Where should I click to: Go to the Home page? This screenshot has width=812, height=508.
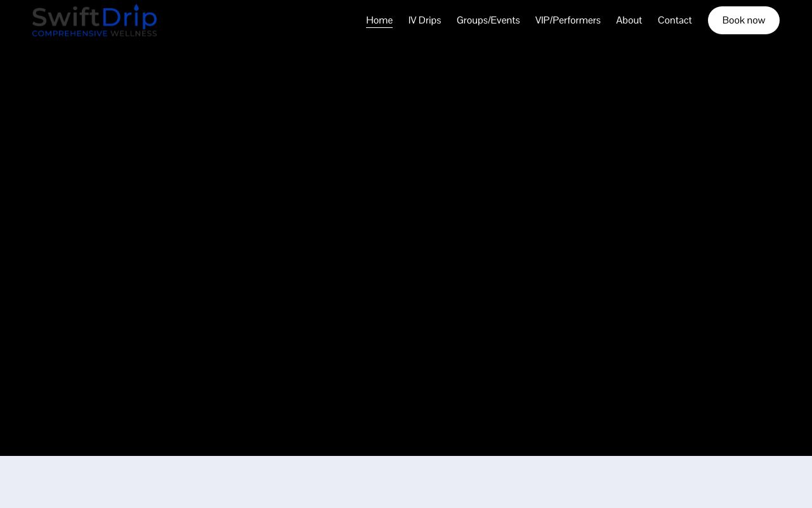coord(379,20)
